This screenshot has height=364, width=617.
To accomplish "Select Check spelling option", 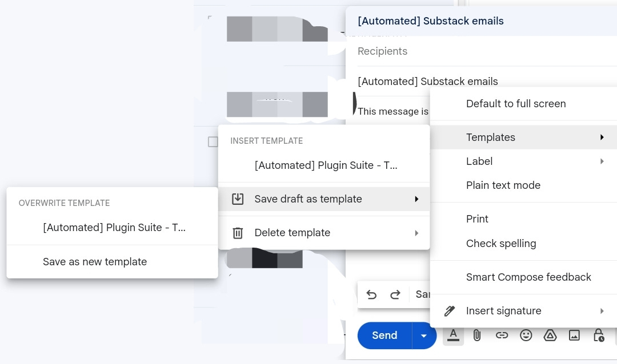I will [523, 243].
